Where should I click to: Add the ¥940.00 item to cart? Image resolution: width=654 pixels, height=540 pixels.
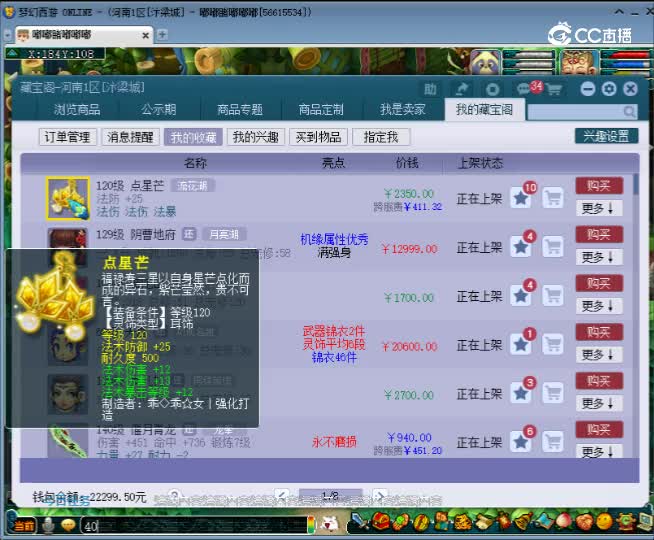tap(553, 442)
